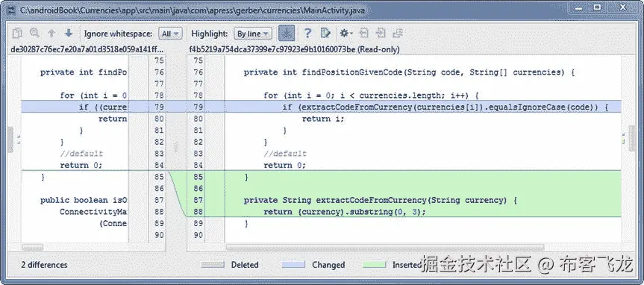Open the find magnifier tool

[34, 34]
